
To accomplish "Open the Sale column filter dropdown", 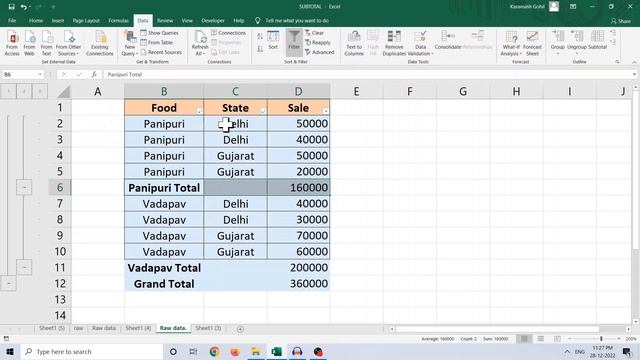I will (325, 111).
